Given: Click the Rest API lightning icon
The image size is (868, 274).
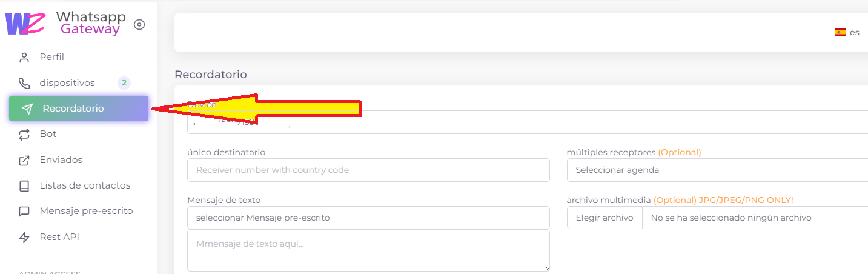Looking at the screenshot, I should point(24,238).
